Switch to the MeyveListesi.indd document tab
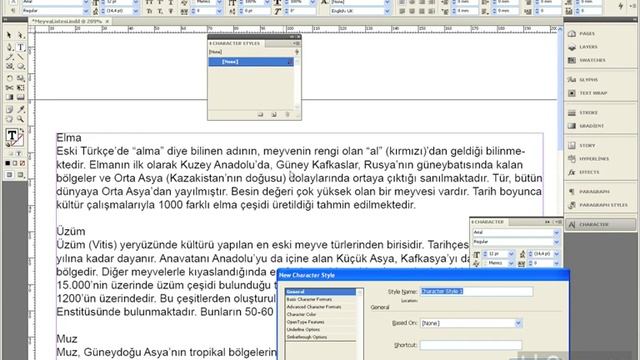The height and width of the screenshot is (360, 640). (x=71, y=21)
